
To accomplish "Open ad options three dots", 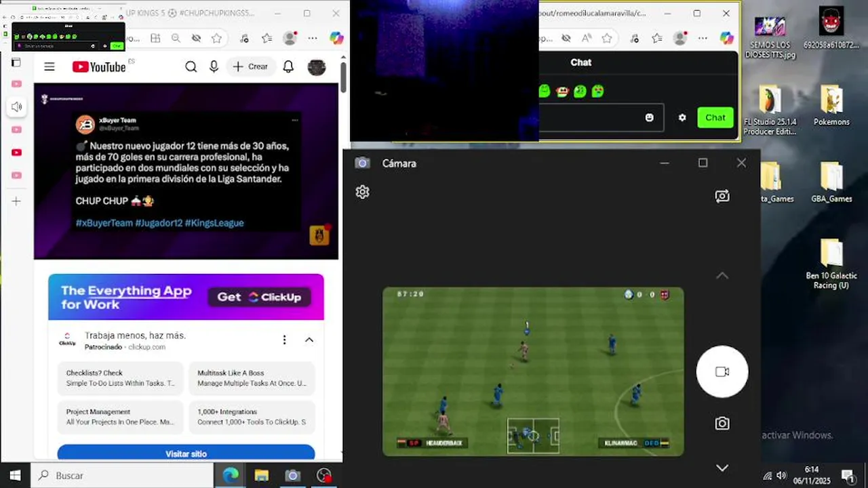I will (x=284, y=340).
